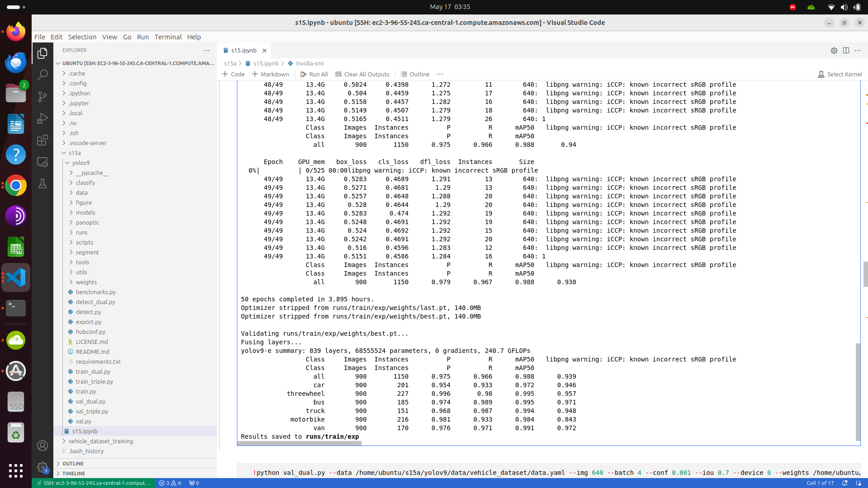This screenshot has width=868, height=488.
Task: Open the Accounts icon in activity bar
Action: [42, 446]
